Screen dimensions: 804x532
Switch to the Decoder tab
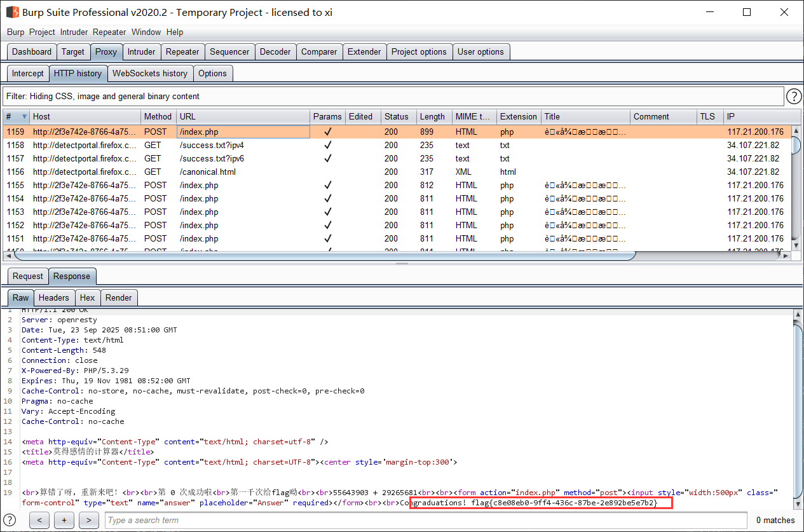[275, 52]
